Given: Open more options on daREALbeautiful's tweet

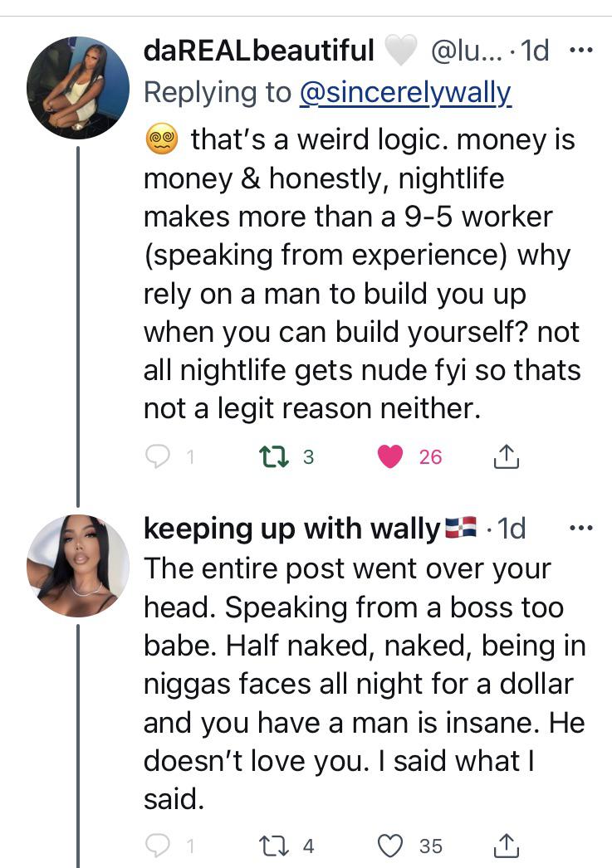Looking at the screenshot, I should 583,50.
